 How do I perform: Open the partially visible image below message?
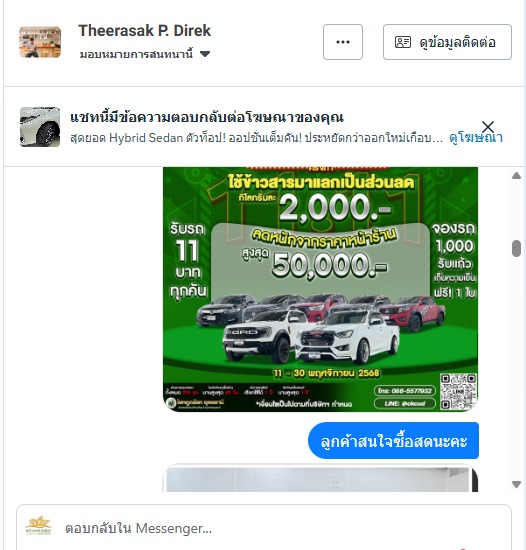(x=320, y=478)
